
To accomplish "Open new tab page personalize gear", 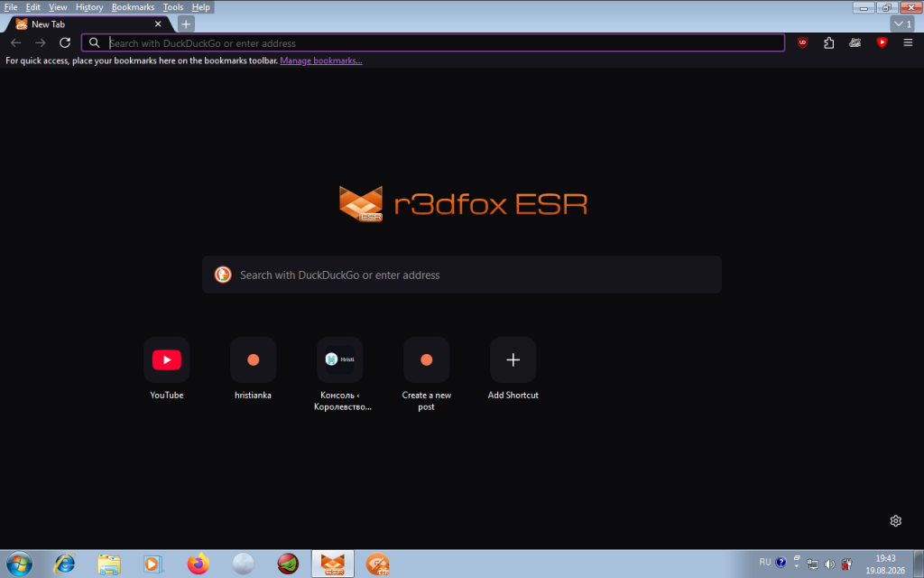I will click(896, 521).
